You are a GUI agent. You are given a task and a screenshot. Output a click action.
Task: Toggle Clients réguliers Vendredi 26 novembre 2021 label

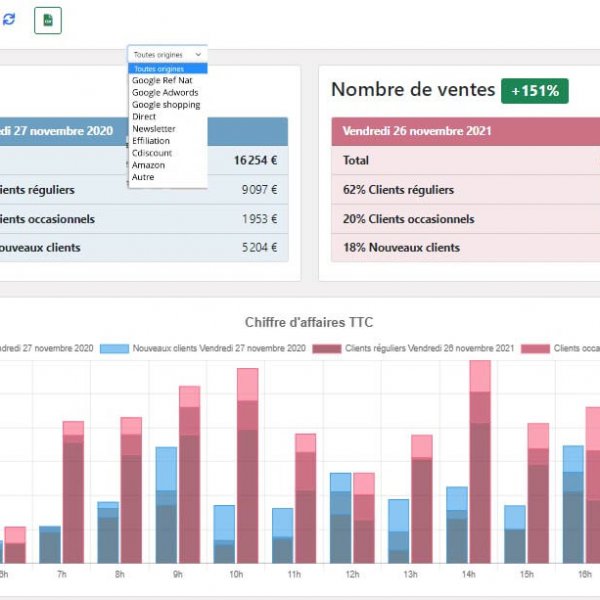click(429, 348)
